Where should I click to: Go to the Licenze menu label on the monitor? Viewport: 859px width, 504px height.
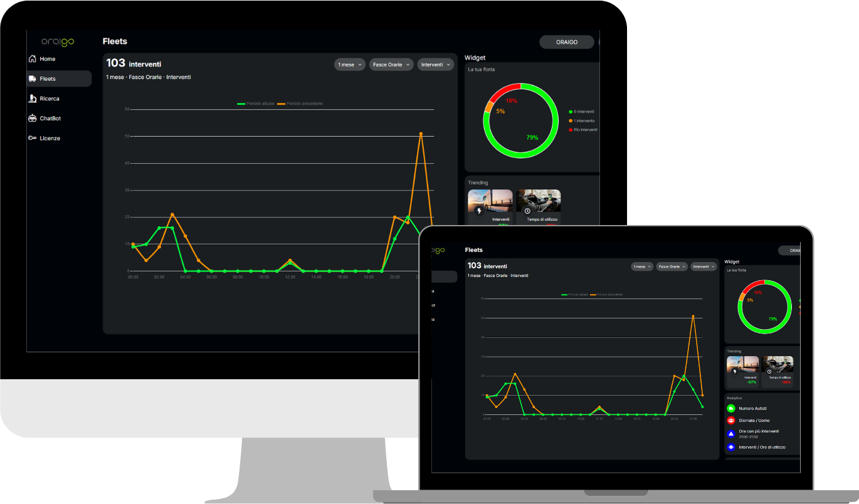click(x=50, y=138)
